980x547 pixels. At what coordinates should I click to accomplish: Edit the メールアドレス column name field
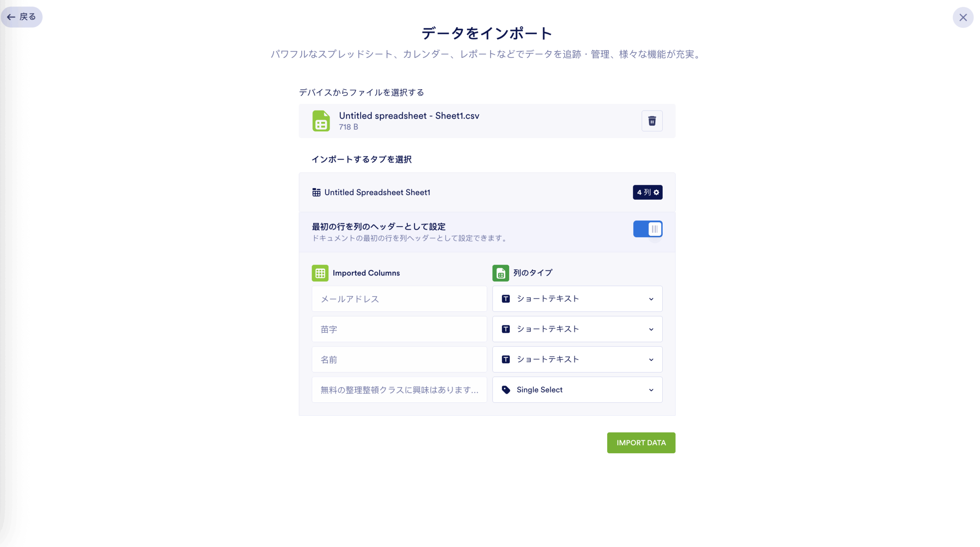399,299
